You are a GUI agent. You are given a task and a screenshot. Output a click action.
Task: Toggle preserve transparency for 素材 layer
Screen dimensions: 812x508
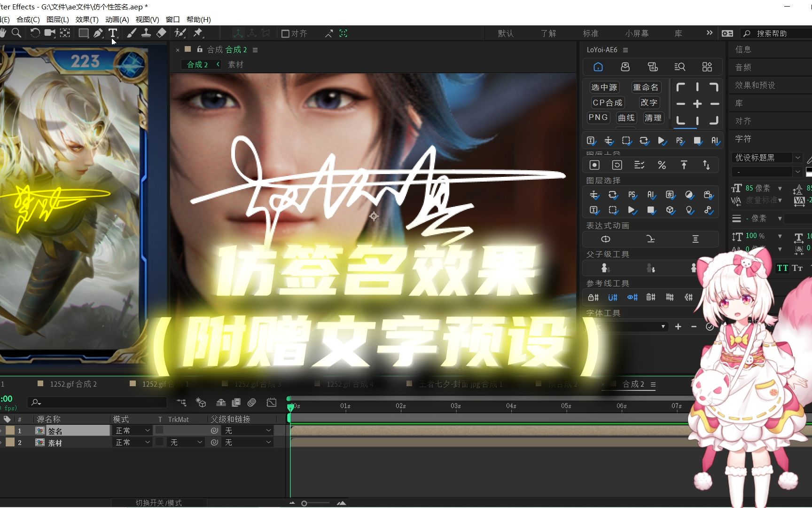(x=159, y=442)
